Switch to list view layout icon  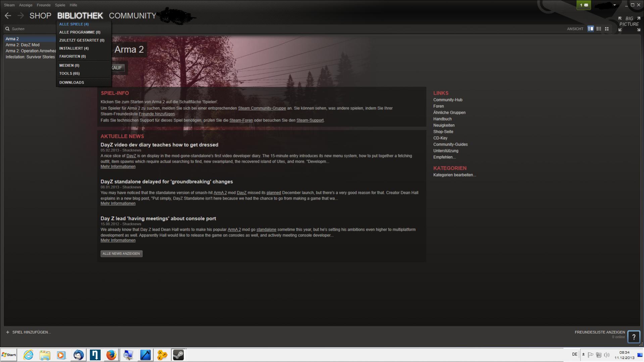pos(599,29)
